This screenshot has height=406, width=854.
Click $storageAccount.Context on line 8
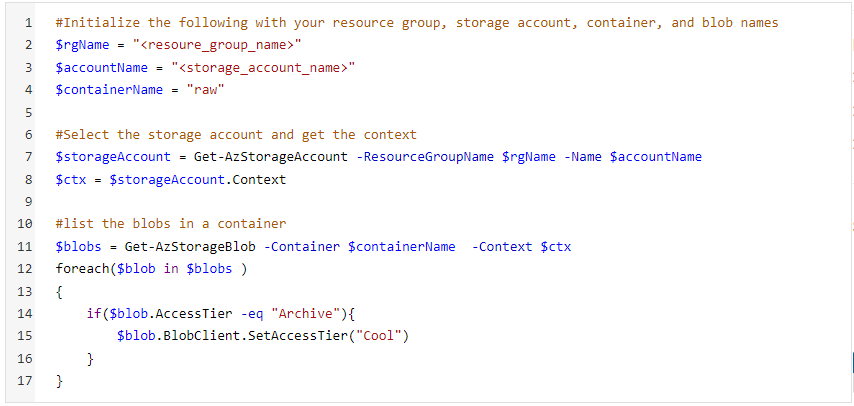pyautogui.click(x=198, y=179)
